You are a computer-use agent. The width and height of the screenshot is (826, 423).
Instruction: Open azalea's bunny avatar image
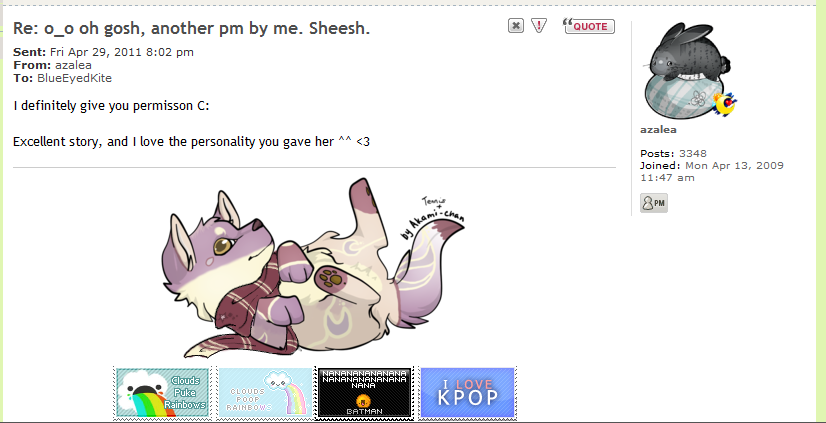pos(685,70)
